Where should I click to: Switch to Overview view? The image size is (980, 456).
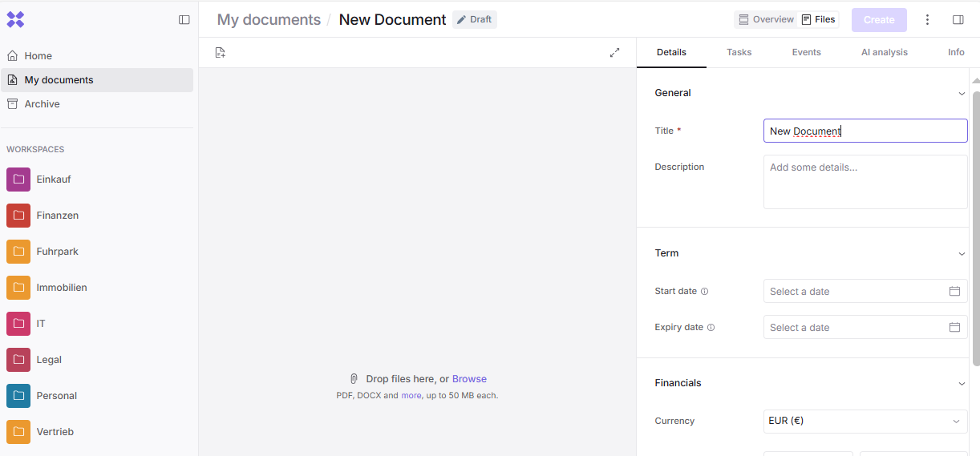(x=766, y=20)
